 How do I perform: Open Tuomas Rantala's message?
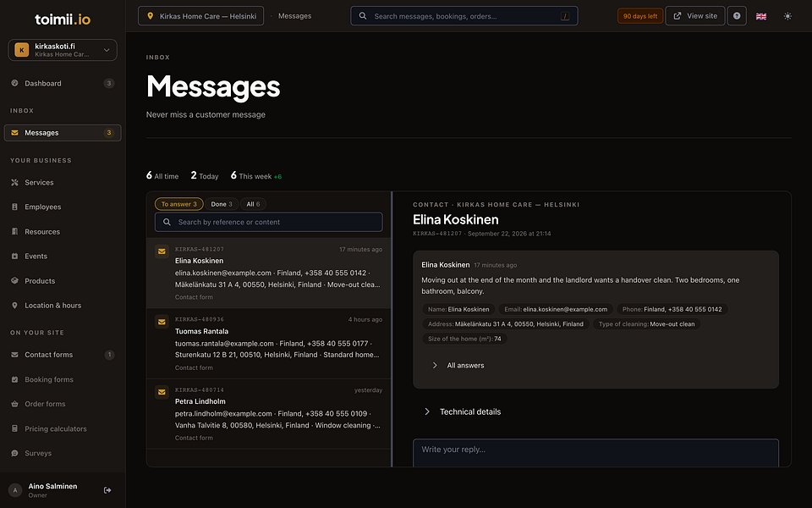pyautogui.click(x=269, y=344)
